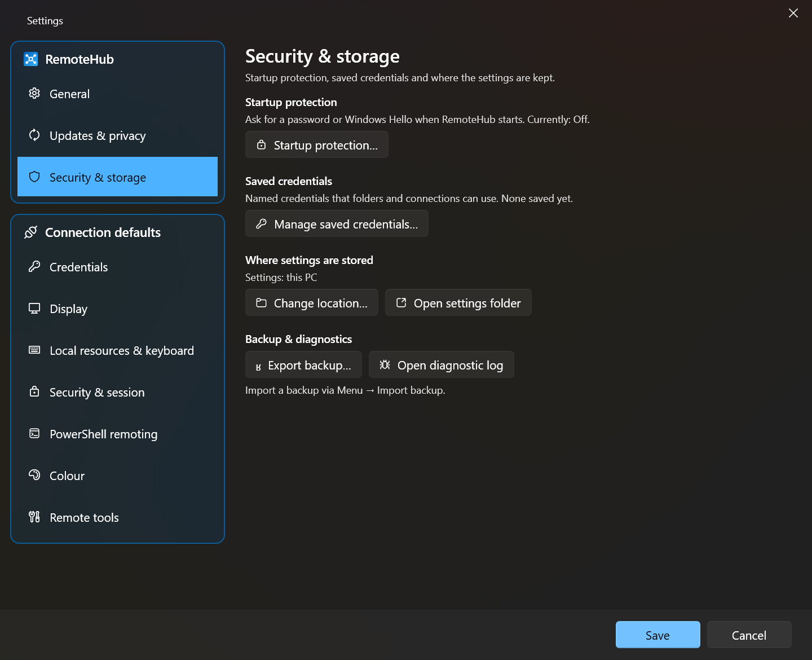The width and height of the screenshot is (812, 660).
Task: Click the 'Startup protection' section heading
Action: point(291,102)
